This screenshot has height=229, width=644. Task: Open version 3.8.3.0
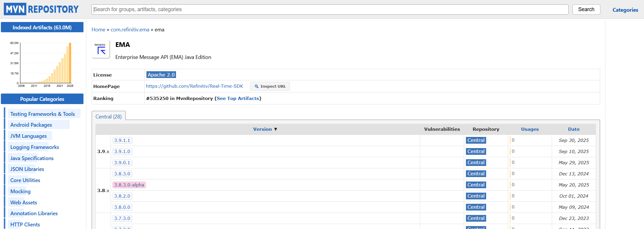click(x=122, y=174)
